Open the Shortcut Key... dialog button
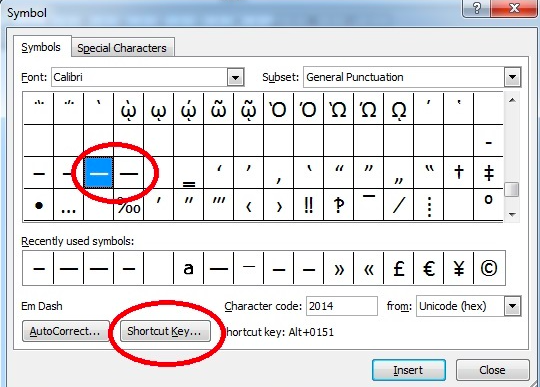 (165, 331)
